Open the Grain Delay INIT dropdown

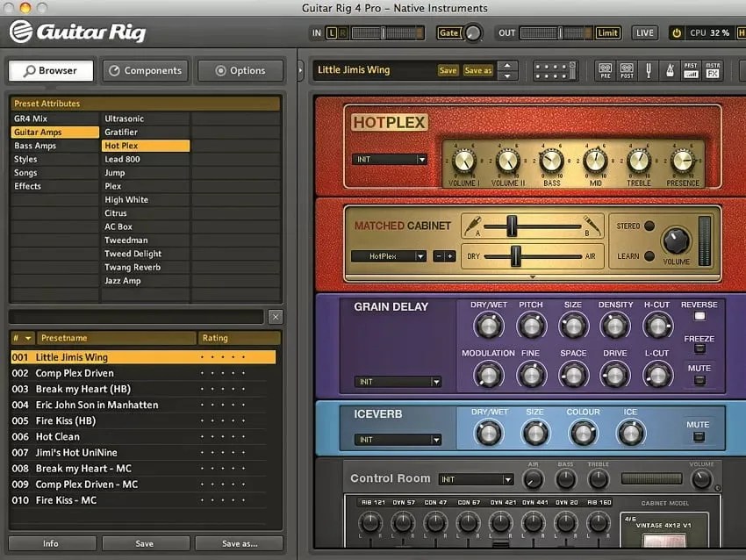tap(398, 381)
